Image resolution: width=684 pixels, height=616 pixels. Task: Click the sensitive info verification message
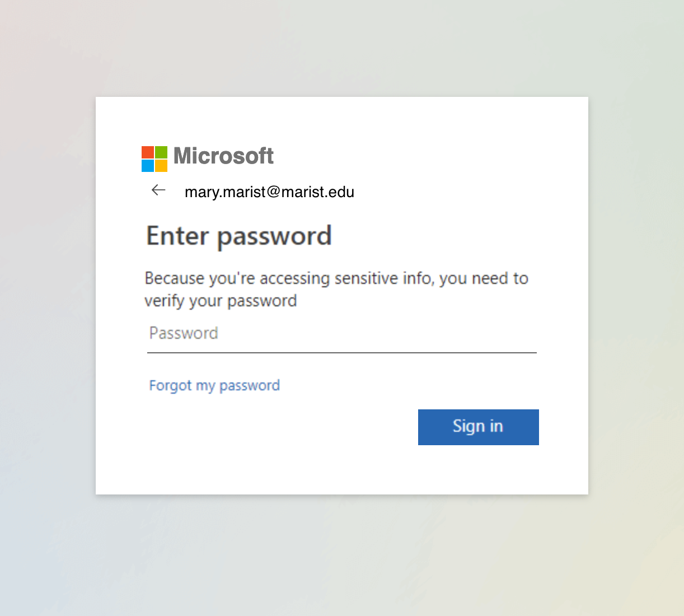(336, 290)
